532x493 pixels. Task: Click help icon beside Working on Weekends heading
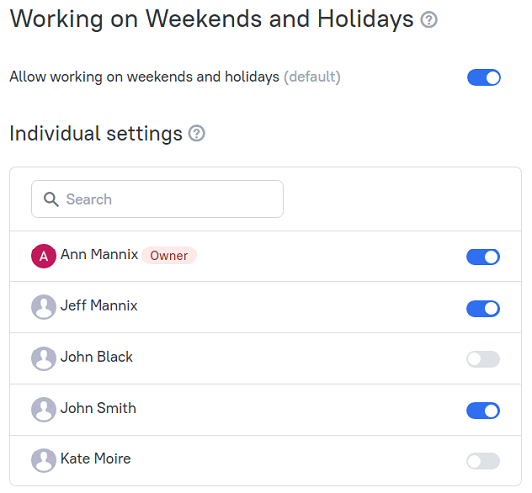click(x=429, y=20)
